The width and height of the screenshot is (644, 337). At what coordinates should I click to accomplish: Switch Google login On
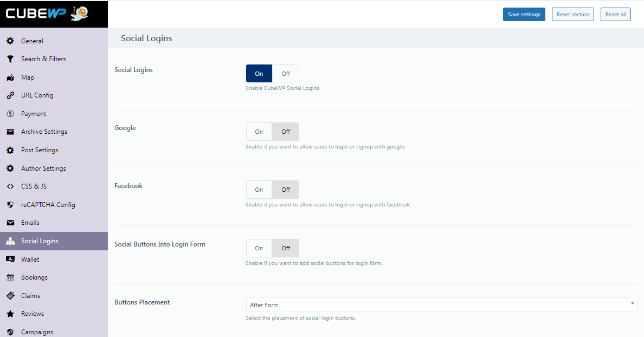pyautogui.click(x=259, y=132)
